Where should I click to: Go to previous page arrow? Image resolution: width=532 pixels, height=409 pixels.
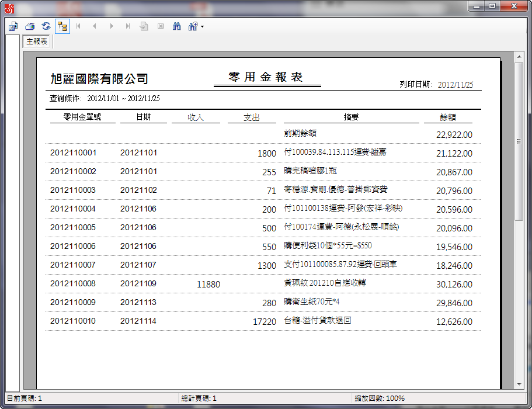click(95, 26)
